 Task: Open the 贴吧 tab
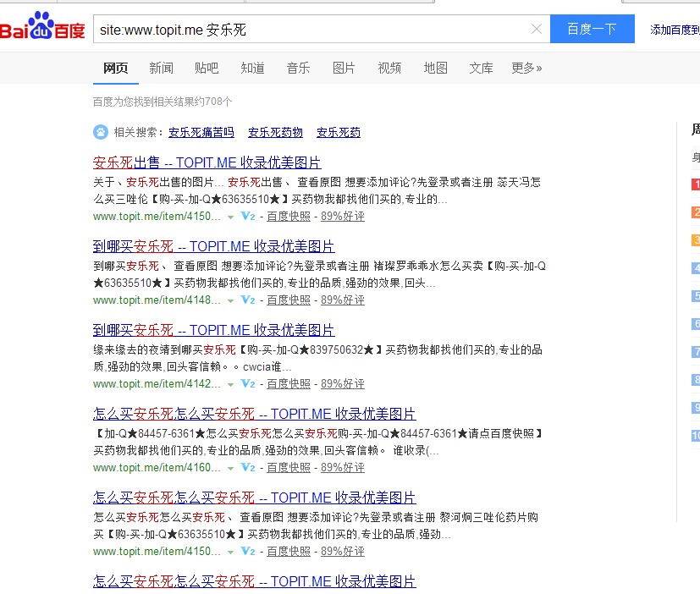click(x=207, y=68)
